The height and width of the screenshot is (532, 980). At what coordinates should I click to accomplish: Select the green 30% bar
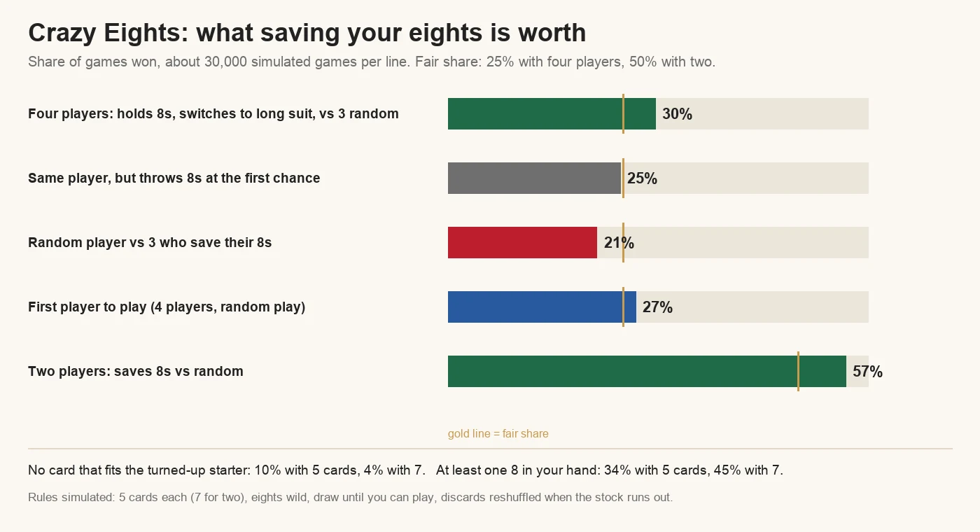(552, 113)
